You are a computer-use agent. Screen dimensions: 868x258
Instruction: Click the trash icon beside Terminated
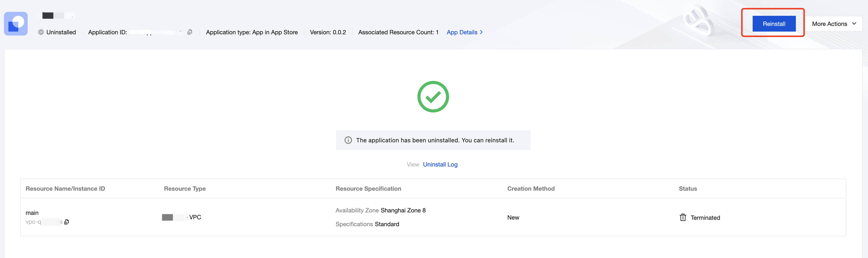683,218
